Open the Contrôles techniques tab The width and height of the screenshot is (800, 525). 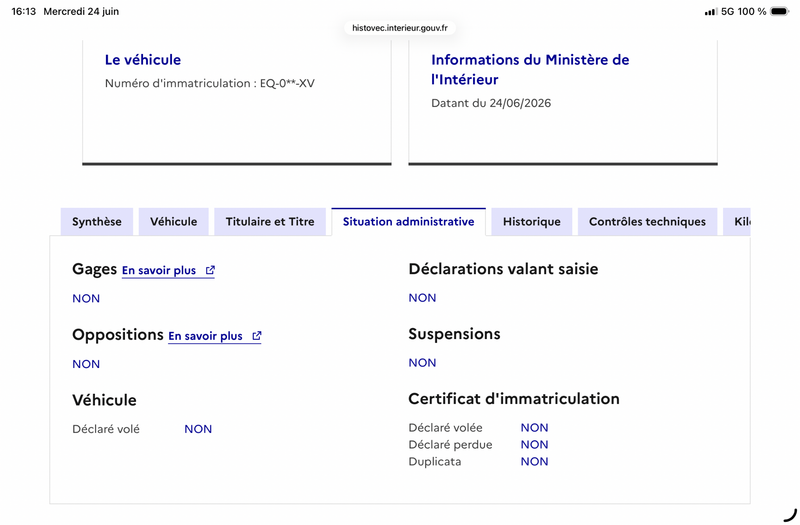(x=647, y=221)
